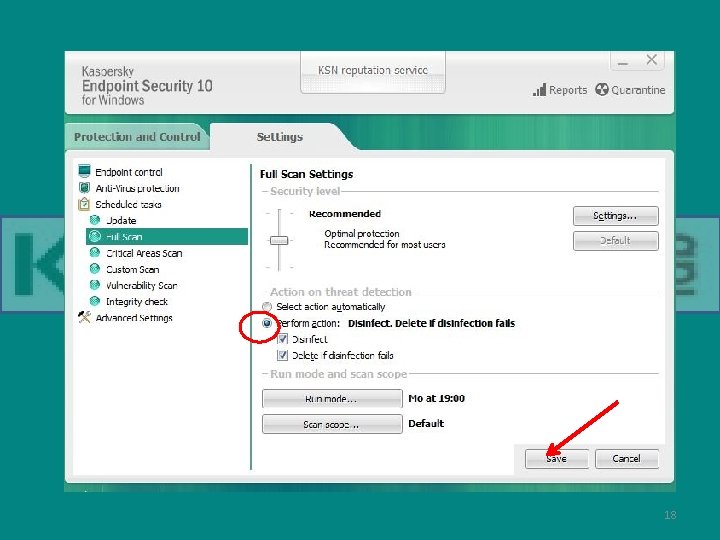Select Critical Areas Scan item
Image resolution: width=720 pixels, height=540 pixels.
144,253
